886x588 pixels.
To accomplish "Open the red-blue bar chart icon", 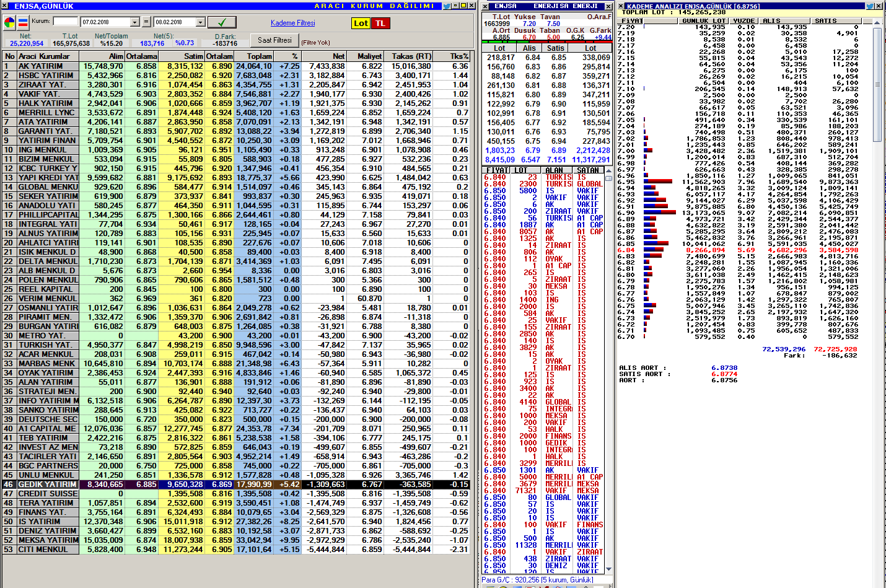I will [x=23, y=23].
